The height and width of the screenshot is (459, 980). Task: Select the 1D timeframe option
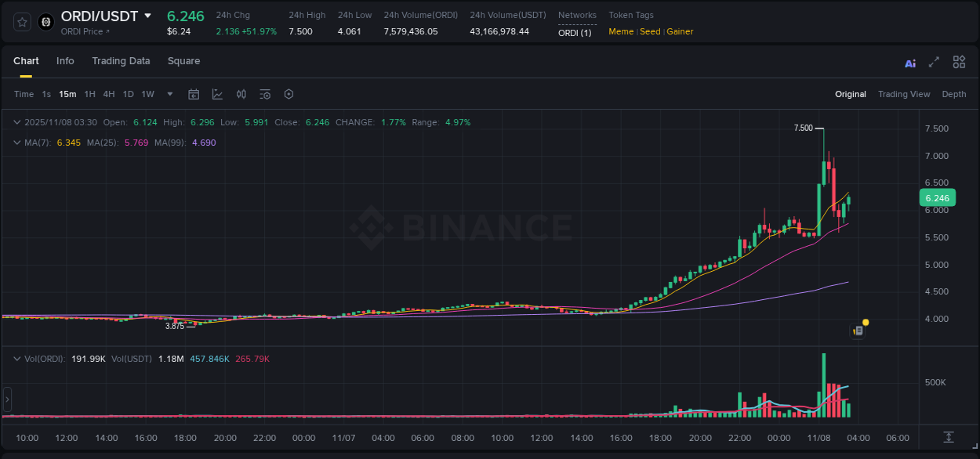tap(128, 94)
